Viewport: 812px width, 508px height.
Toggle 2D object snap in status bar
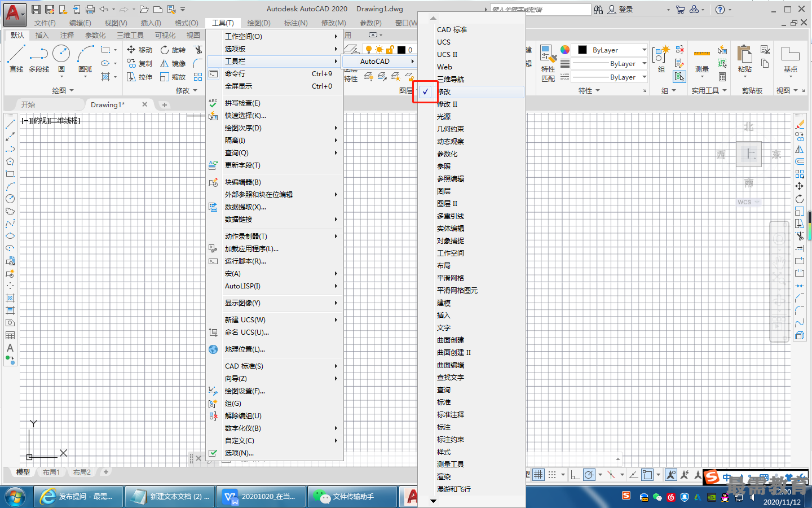coord(647,475)
